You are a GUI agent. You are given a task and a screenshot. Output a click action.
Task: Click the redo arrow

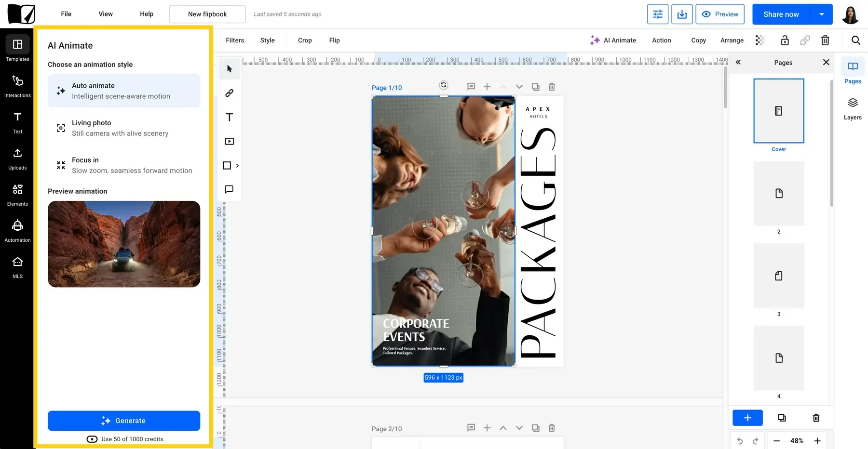(x=756, y=441)
